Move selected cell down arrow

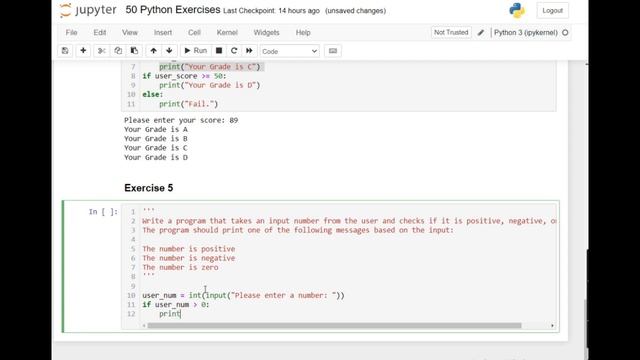(x=169, y=51)
